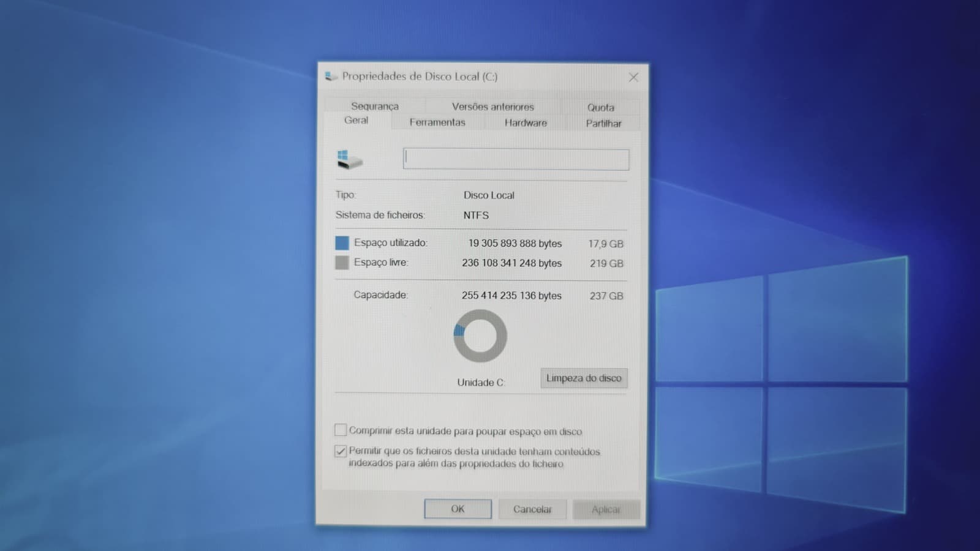Click the '19 305 893 888 bytes' value
The image size is (980, 551).
[515, 243]
